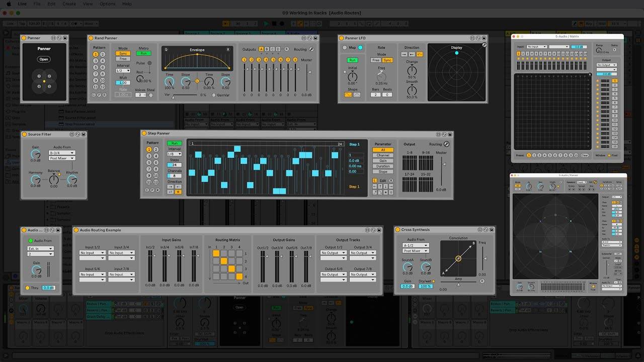Toggle Thru on the bottom-left Audio device
The width and height of the screenshot is (644, 362).
[28, 288]
